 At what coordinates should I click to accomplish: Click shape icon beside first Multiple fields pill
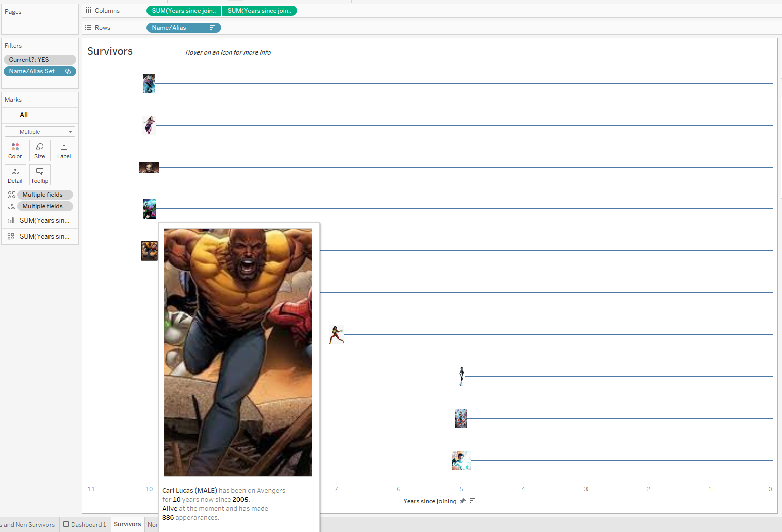point(12,195)
